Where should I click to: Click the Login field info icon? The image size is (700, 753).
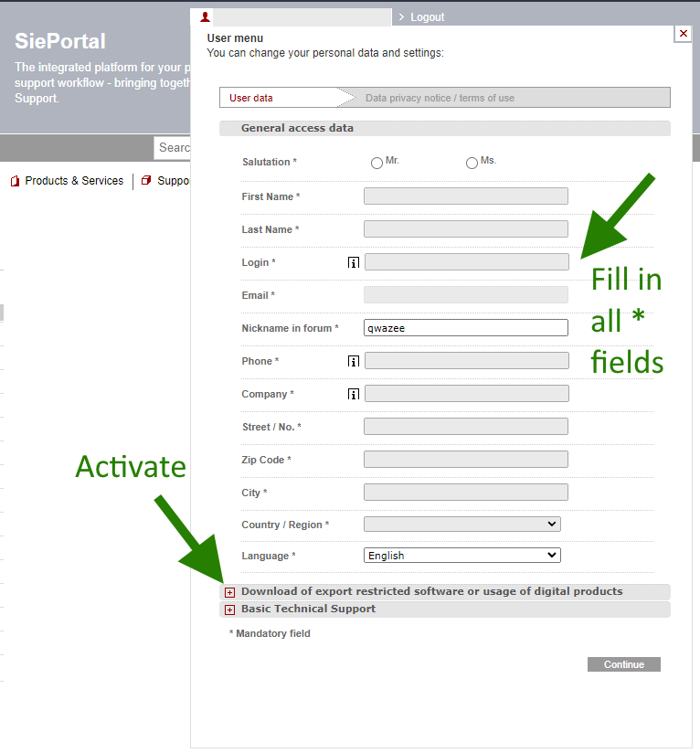click(354, 263)
